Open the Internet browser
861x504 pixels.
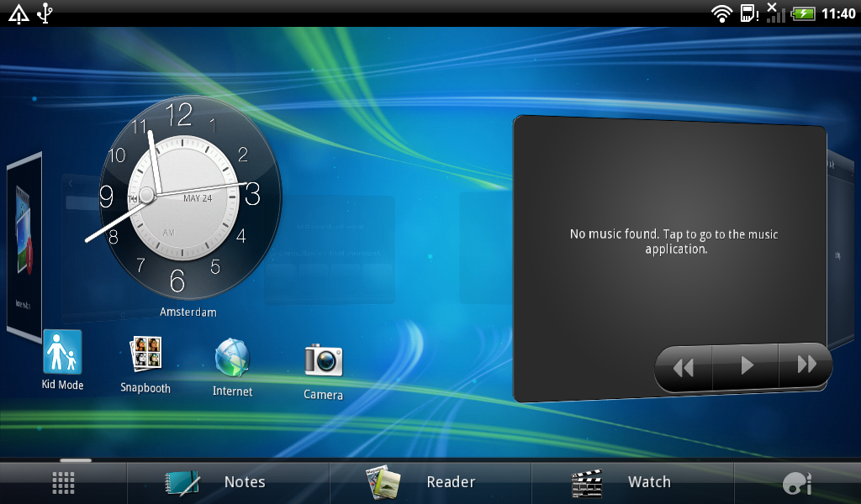pos(232,367)
